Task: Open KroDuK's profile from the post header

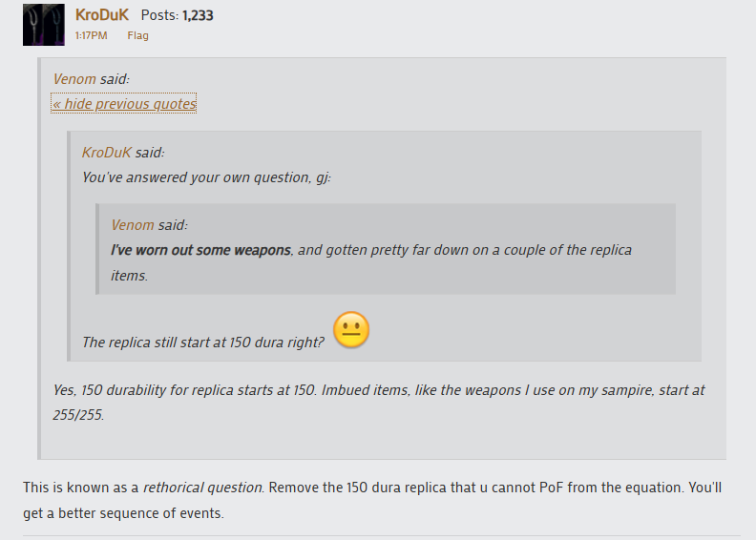Action: 101,15
